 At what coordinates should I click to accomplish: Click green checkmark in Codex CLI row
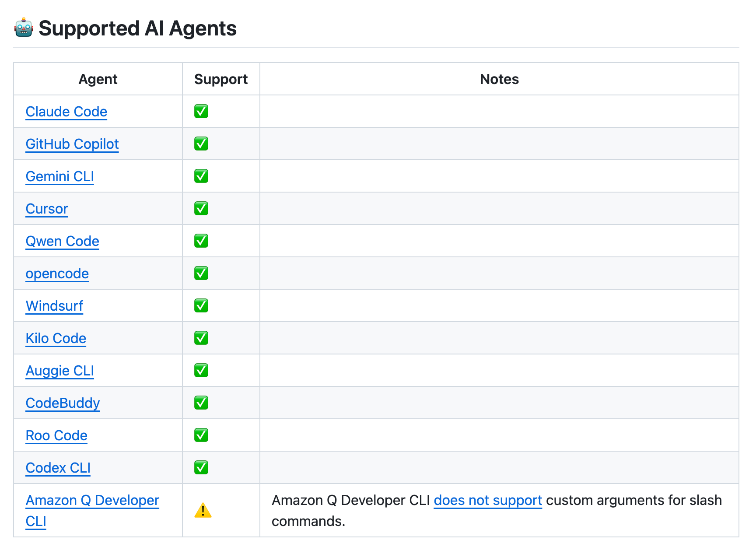click(x=201, y=467)
